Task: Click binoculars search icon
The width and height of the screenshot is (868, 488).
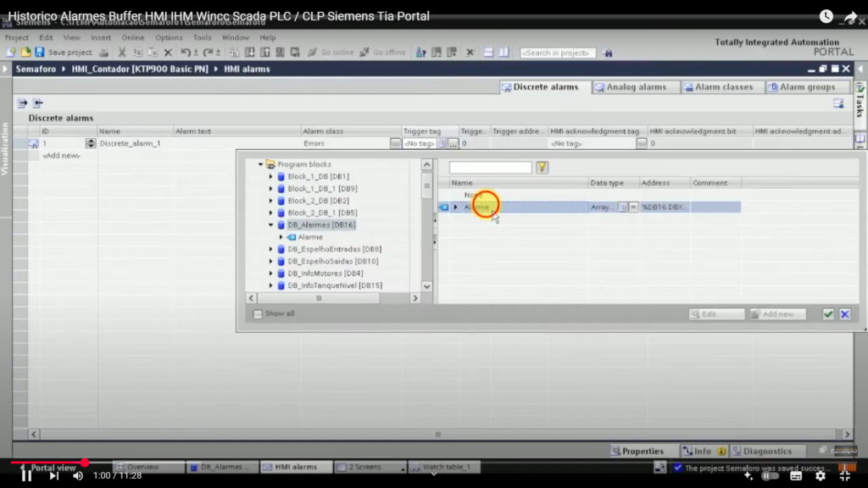Action: coord(607,53)
